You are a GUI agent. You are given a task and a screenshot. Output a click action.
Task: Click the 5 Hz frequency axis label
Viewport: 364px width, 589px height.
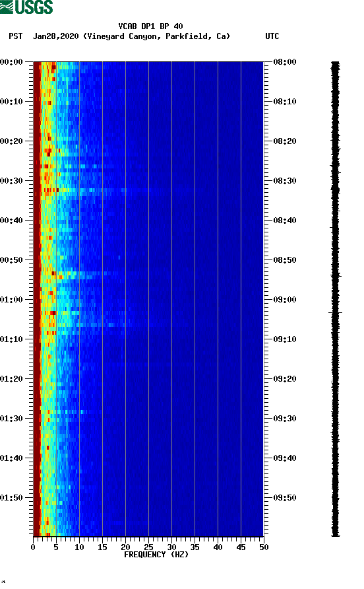coord(56,547)
